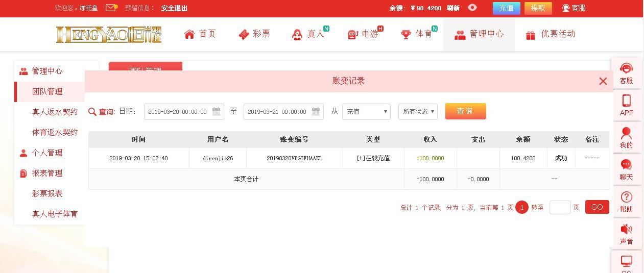
Task: Close the 账变记录 dialog
Action: pos(603,81)
